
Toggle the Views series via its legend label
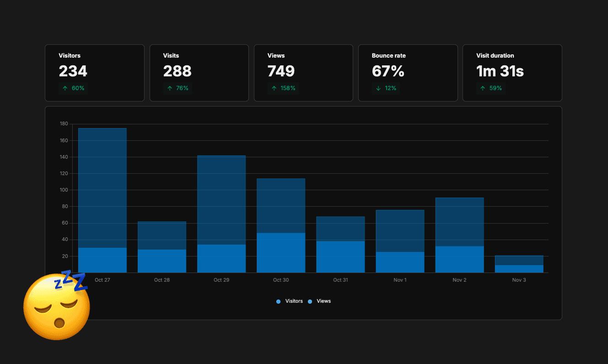[x=323, y=301]
